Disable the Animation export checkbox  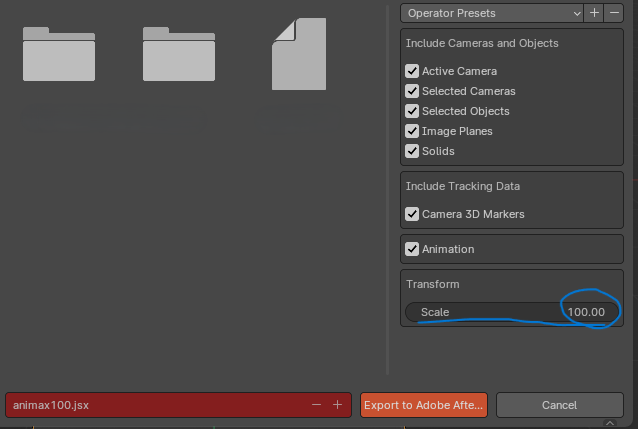pyautogui.click(x=412, y=249)
